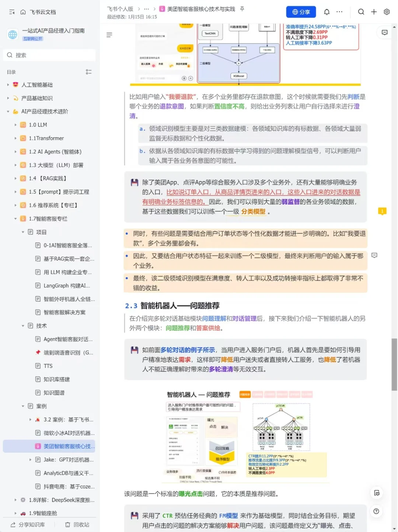Click the TTS document icon
This screenshot has width=398, height=532.
[x=38, y=366]
